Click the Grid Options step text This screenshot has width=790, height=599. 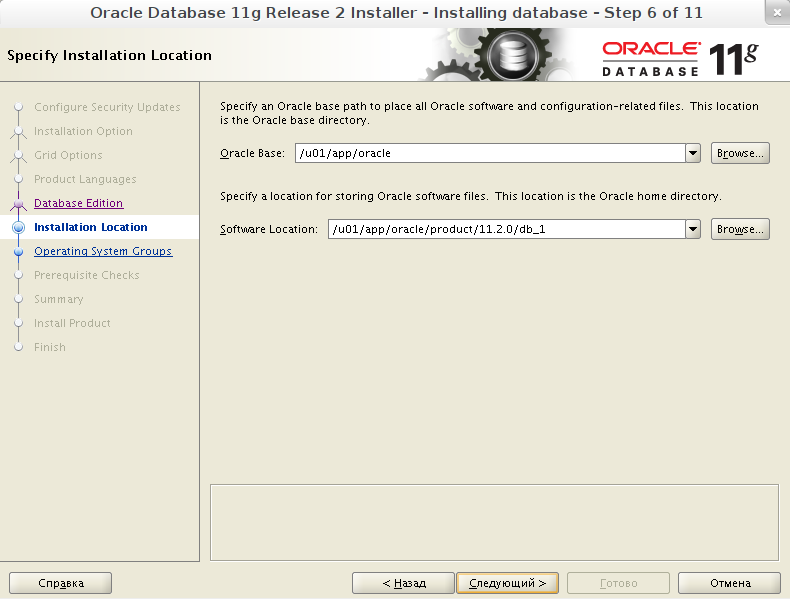(x=69, y=155)
